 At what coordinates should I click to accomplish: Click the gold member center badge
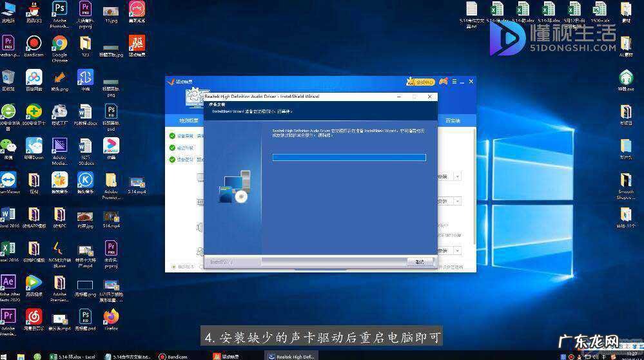tap(421, 82)
